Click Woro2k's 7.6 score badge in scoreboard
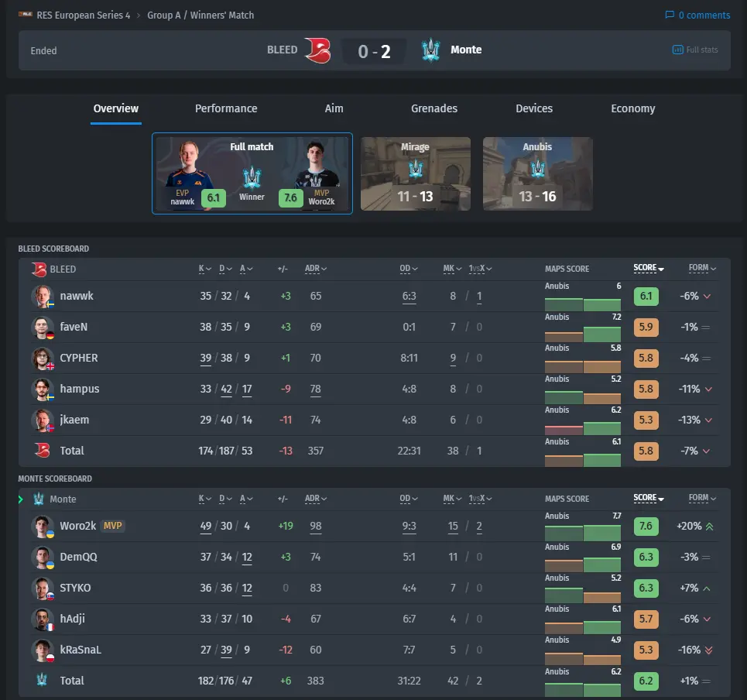The height and width of the screenshot is (700, 747). pos(646,526)
